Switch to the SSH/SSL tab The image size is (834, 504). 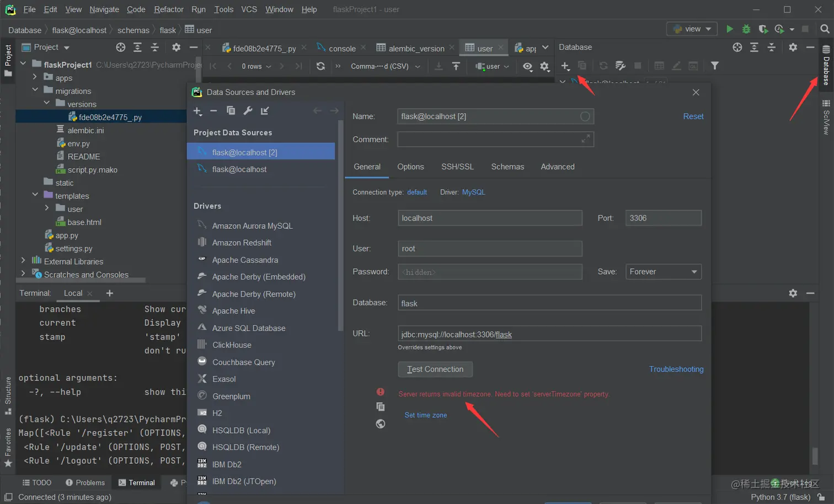click(x=457, y=167)
